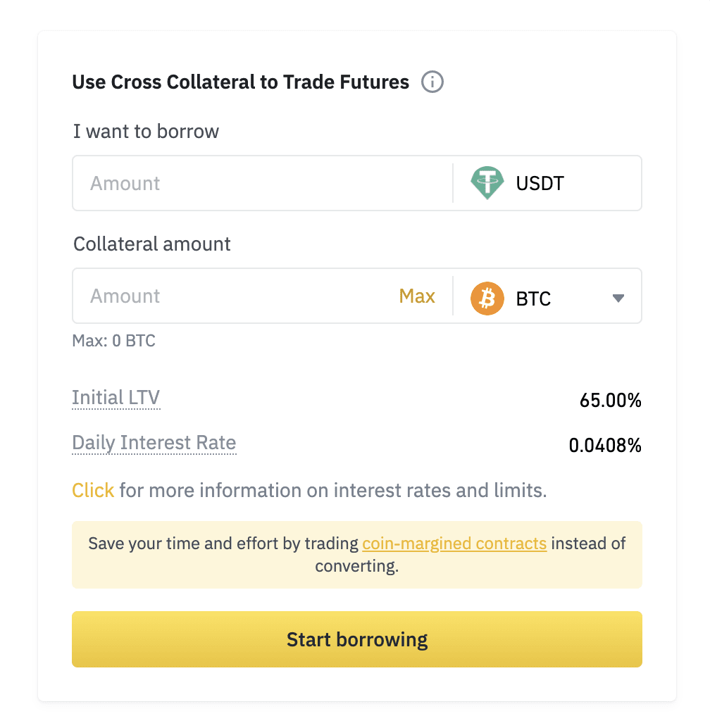Click the I want to borrow label
Screen dimensions: 710x728
click(x=146, y=132)
